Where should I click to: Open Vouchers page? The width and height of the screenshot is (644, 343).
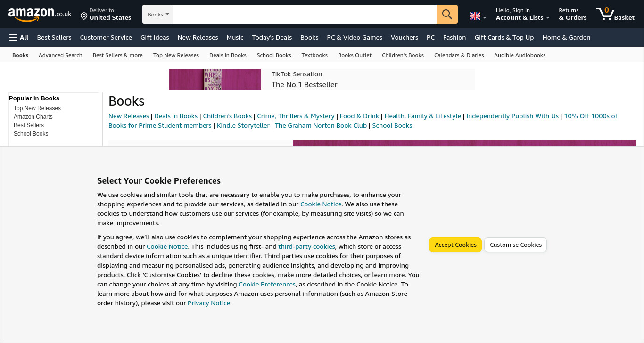click(405, 37)
